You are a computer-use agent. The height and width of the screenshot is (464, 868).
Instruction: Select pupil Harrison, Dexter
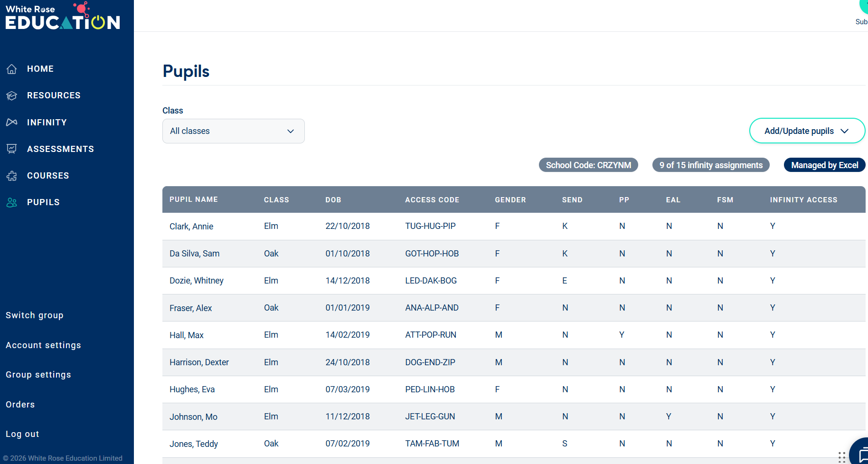point(199,362)
